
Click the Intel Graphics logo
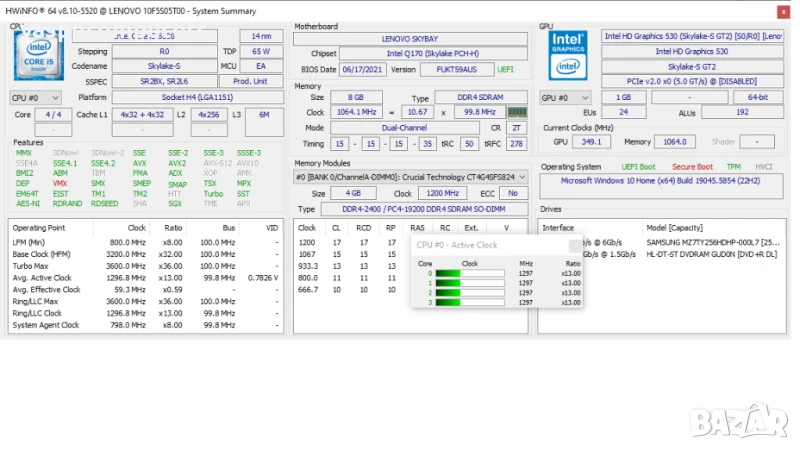567,54
